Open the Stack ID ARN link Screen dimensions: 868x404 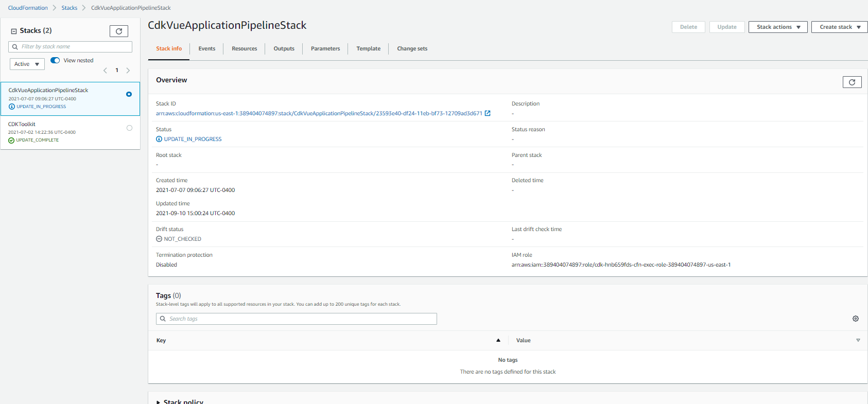point(319,113)
